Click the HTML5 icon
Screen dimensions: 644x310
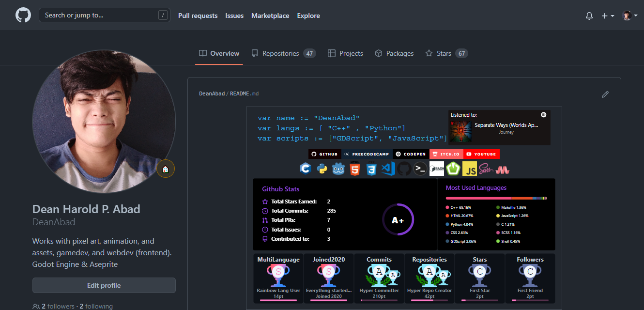[x=355, y=169]
